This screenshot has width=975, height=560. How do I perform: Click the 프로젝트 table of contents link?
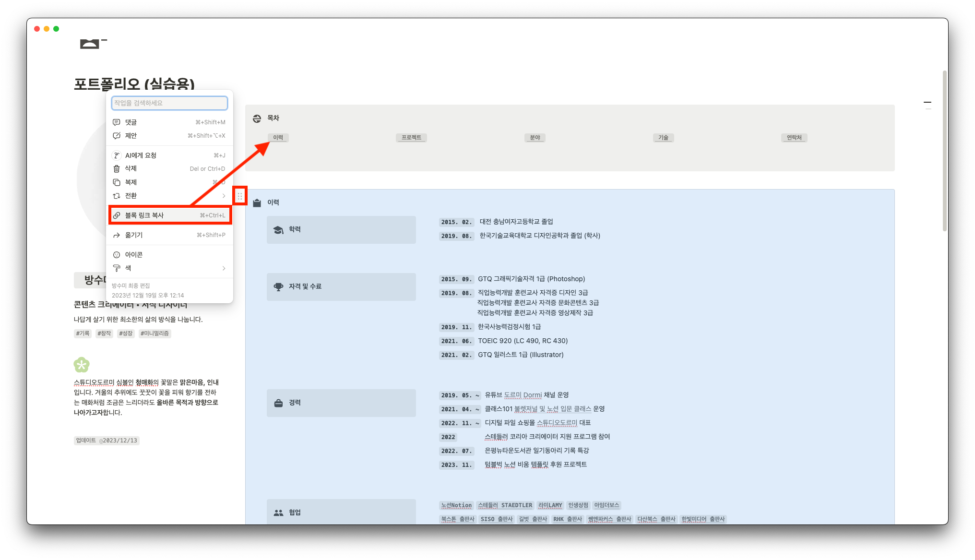tap(411, 138)
